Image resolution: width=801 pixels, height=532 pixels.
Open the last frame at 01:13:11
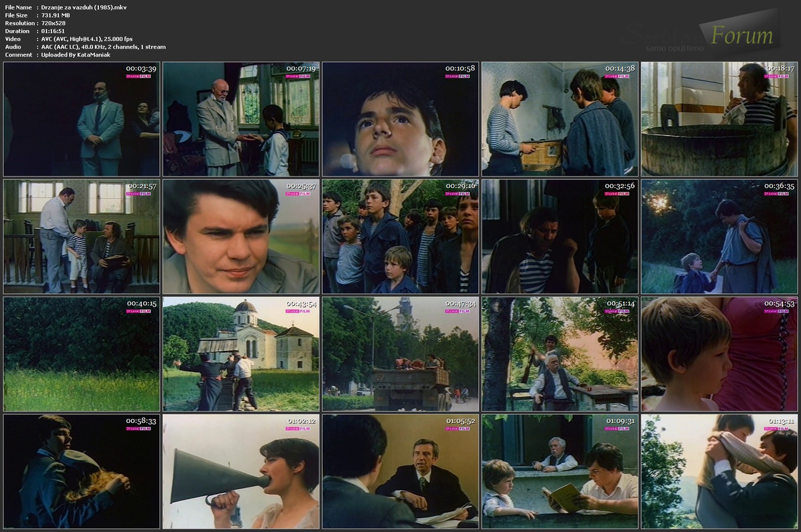[x=719, y=471]
